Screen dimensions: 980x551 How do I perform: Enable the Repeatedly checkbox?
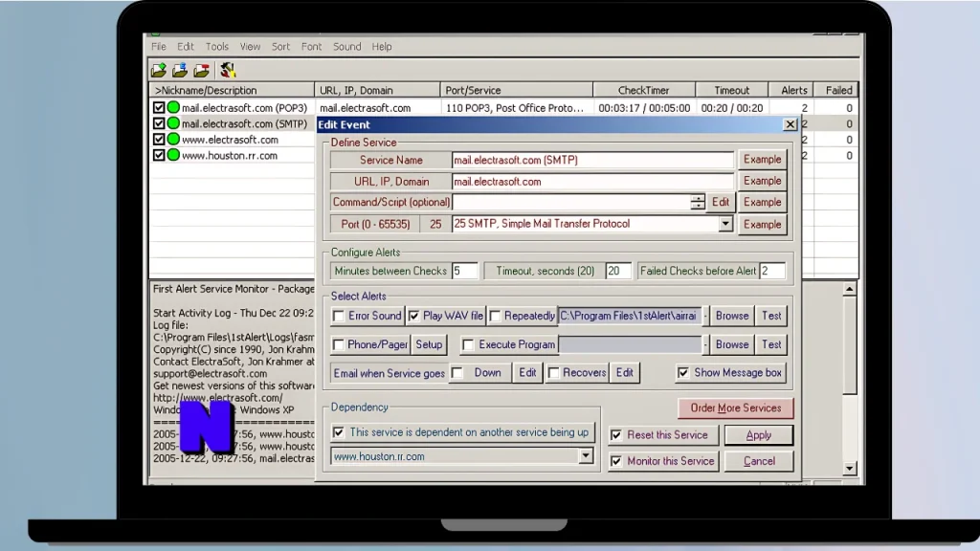click(495, 316)
